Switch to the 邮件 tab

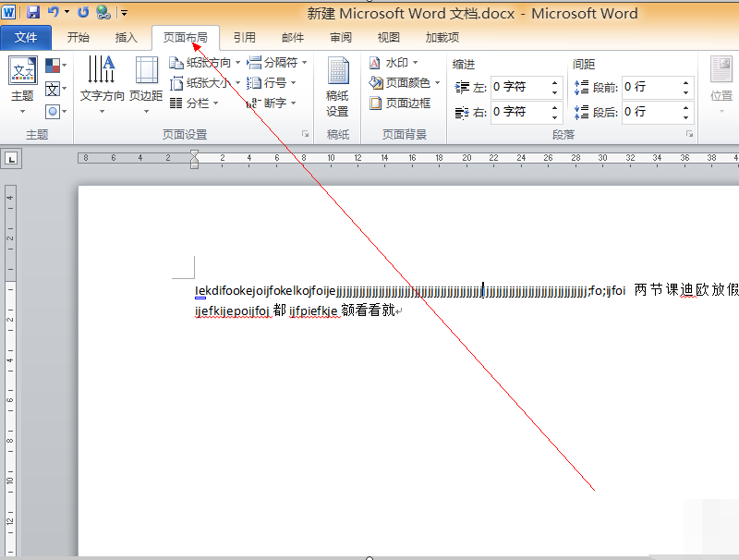(293, 37)
